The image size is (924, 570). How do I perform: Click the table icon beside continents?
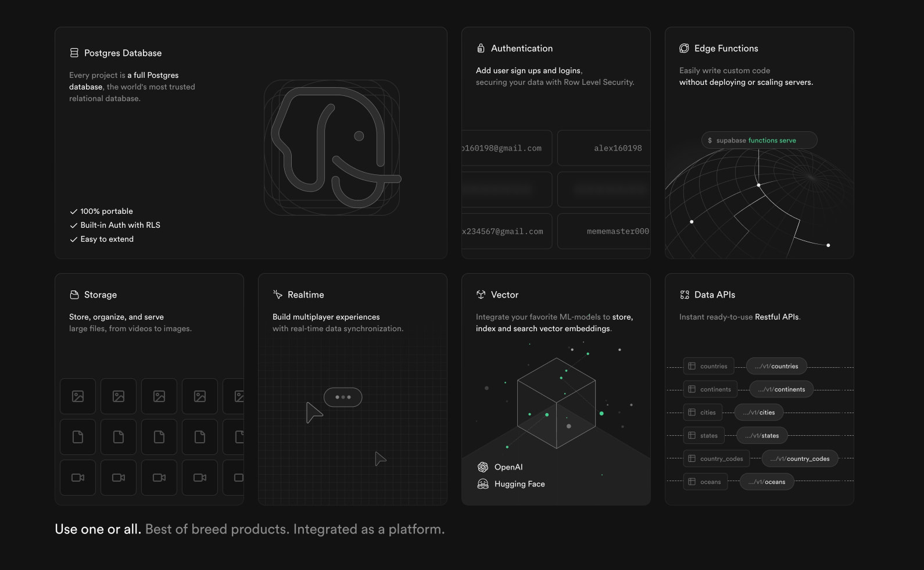692,389
